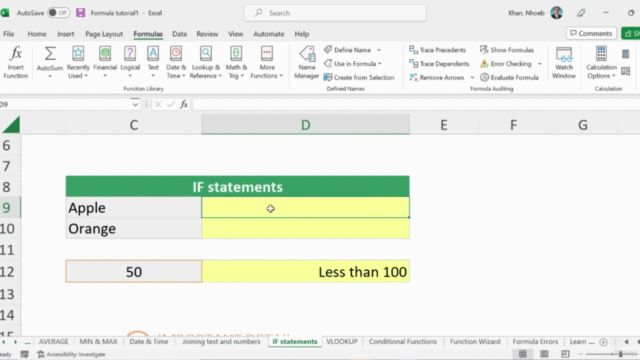Open Date & Time functions
Image resolution: width=640 pixels, height=360 pixels.
pos(176,62)
